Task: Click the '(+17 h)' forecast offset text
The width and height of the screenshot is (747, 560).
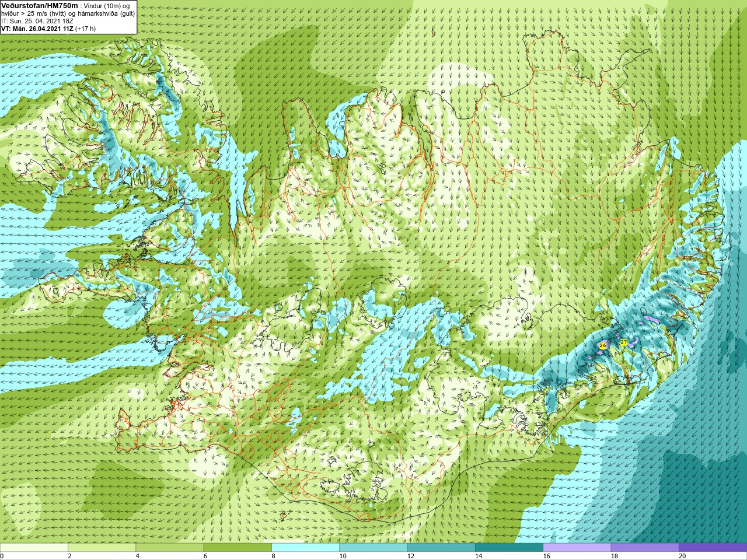Action: pyautogui.click(x=85, y=29)
